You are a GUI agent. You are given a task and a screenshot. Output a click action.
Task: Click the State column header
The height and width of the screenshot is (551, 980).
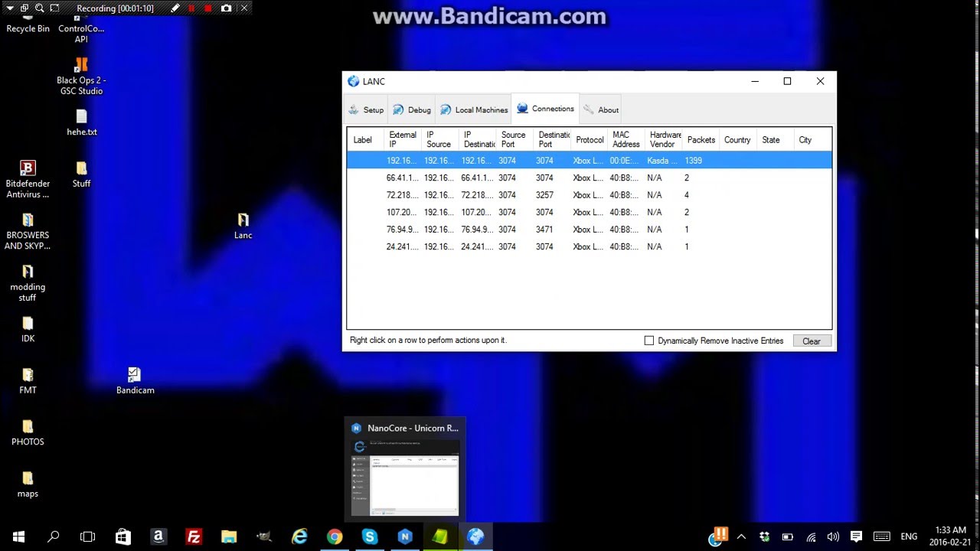click(x=775, y=139)
